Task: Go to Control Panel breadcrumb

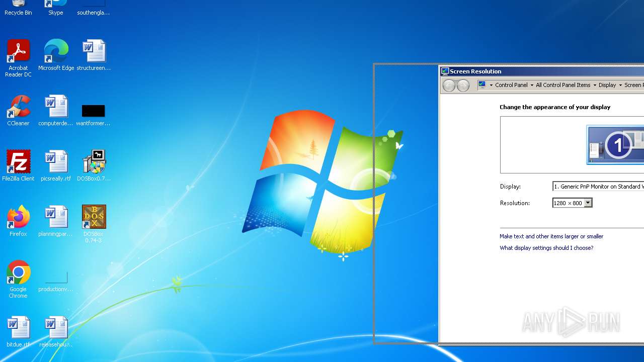Action: click(511, 85)
